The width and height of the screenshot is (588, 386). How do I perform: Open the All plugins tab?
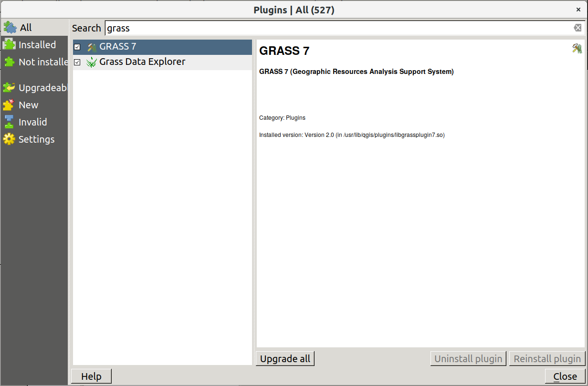[34, 27]
